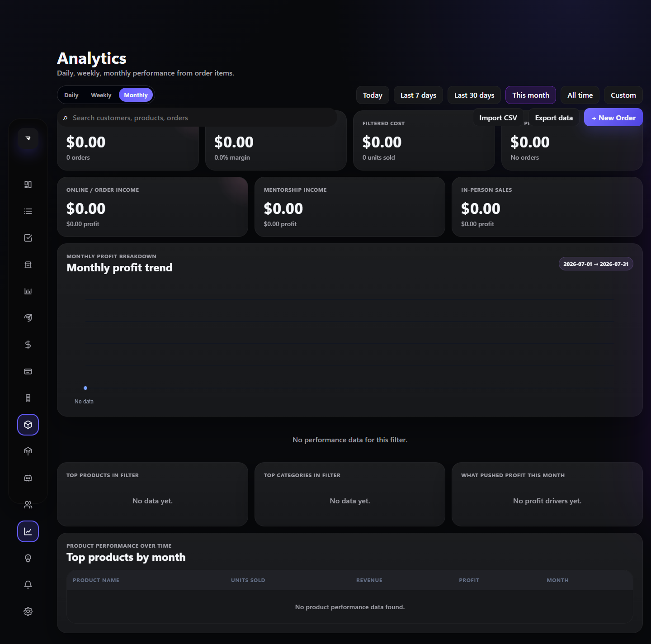Open the storefront icon in sidebar
This screenshot has width=651, height=644.
pos(28,265)
